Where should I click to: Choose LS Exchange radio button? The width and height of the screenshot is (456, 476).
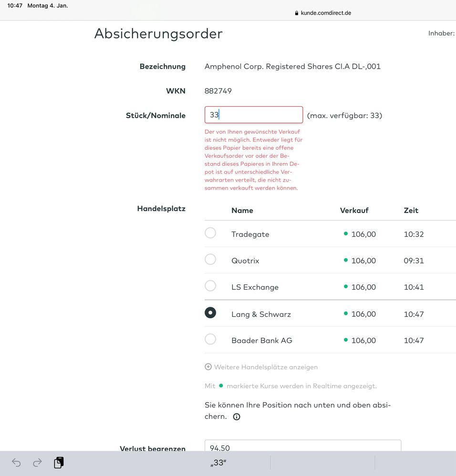point(210,286)
